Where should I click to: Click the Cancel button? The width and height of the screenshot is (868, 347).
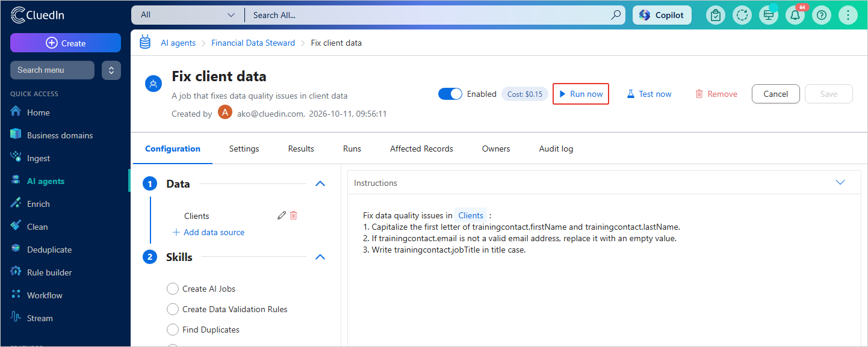click(776, 94)
